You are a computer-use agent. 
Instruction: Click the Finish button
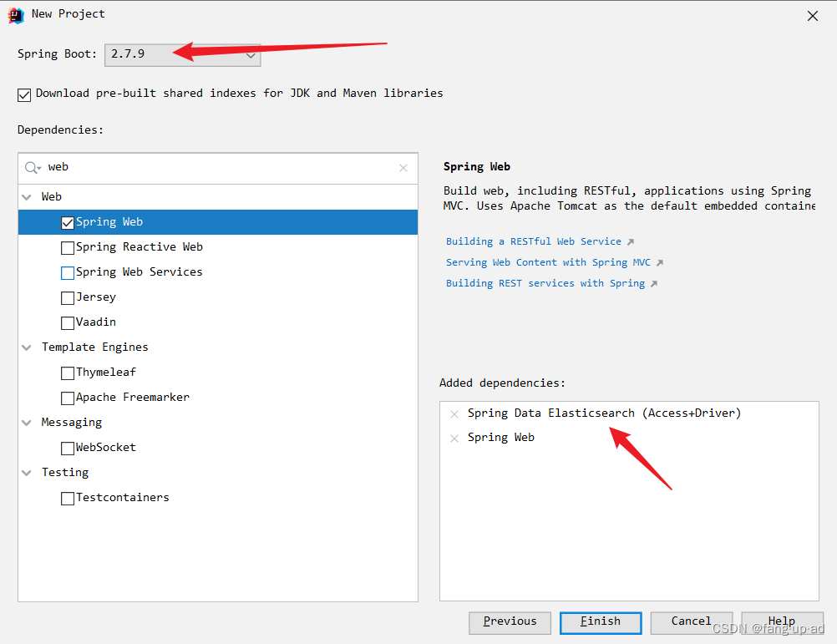[x=601, y=622]
